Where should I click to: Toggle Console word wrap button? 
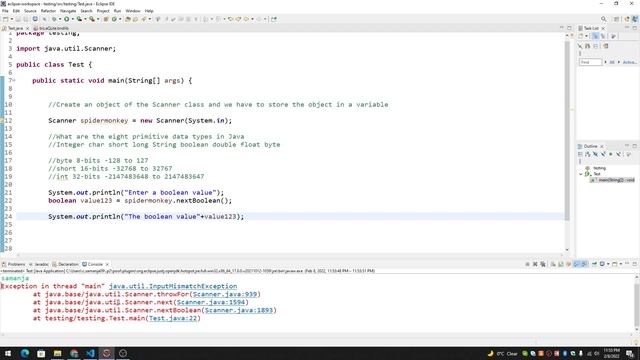tap(569, 264)
